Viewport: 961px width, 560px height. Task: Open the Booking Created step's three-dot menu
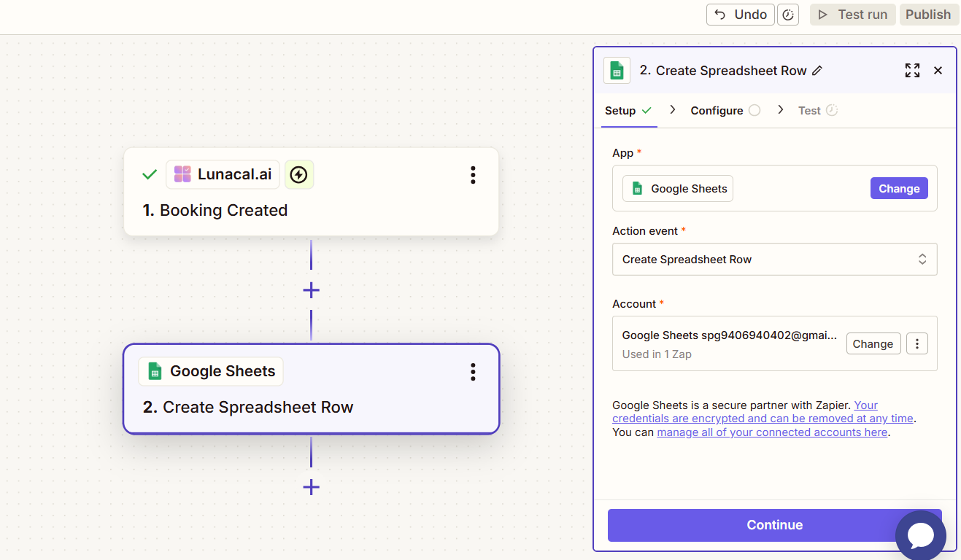[473, 175]
